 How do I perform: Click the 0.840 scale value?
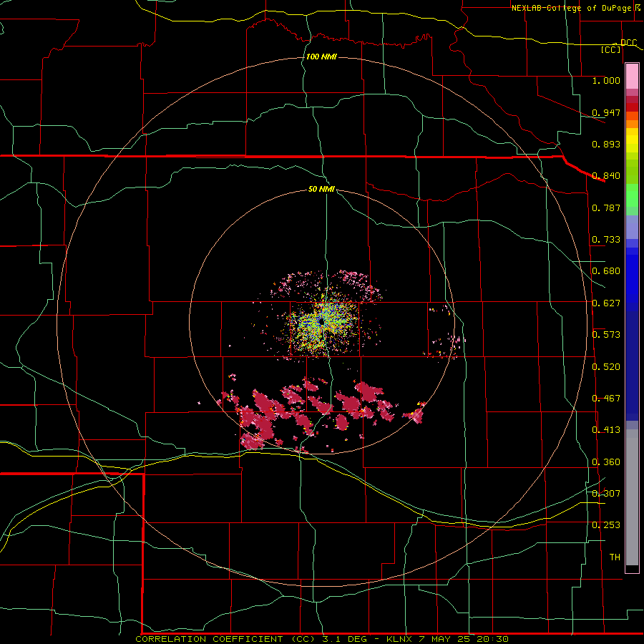(606, 176)
